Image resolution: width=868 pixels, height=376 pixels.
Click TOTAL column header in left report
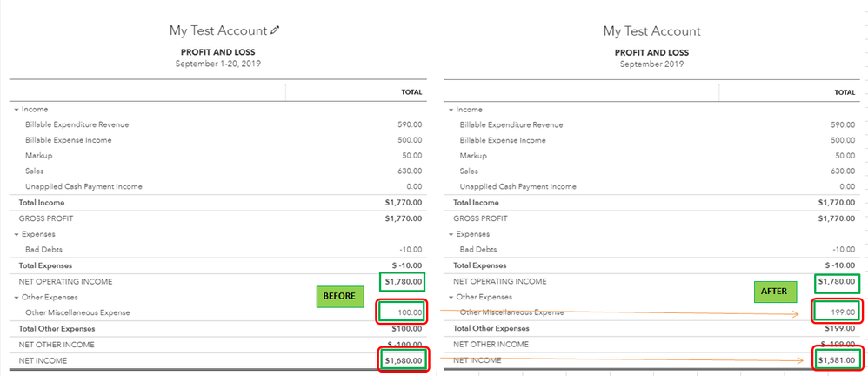coord(411,92)
